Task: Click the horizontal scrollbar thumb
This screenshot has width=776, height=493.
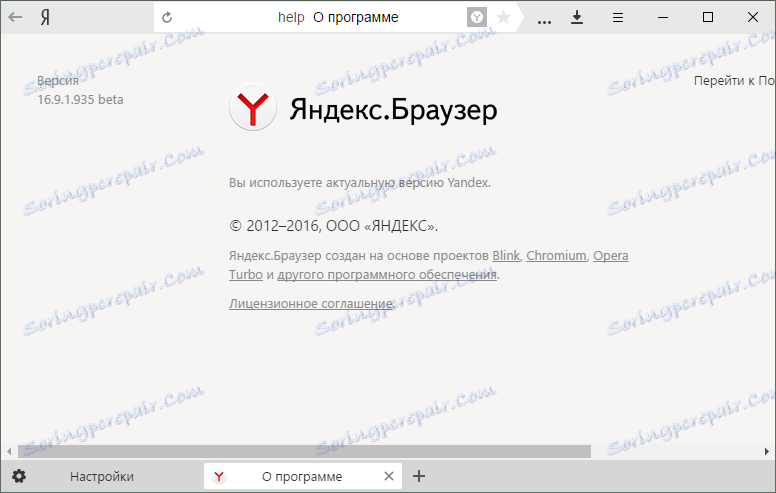Action: tap(304, 451)
